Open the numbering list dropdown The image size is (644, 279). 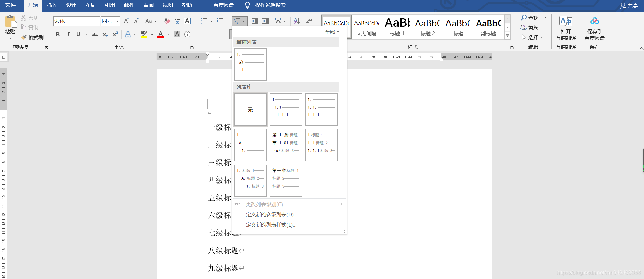pos(228,21)
